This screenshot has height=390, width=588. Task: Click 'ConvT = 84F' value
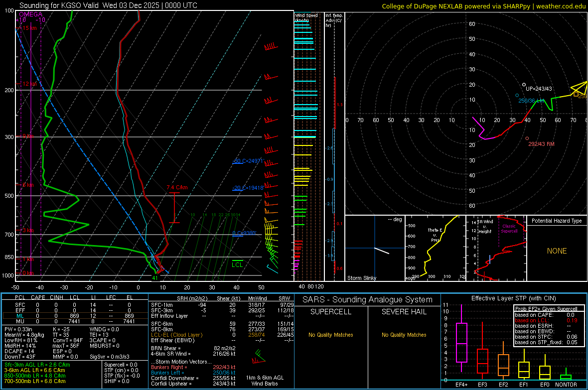pos(67,340)
